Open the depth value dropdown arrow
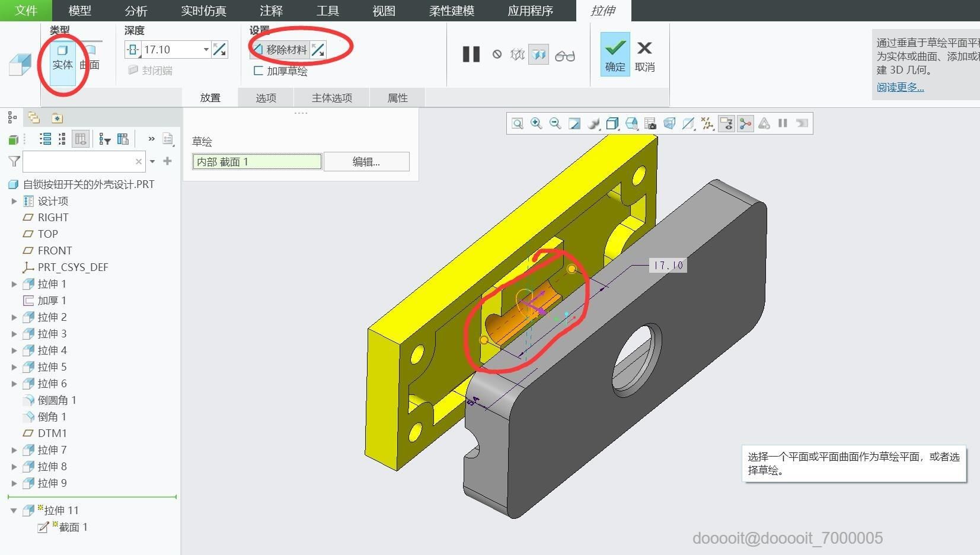 [206, 50]
